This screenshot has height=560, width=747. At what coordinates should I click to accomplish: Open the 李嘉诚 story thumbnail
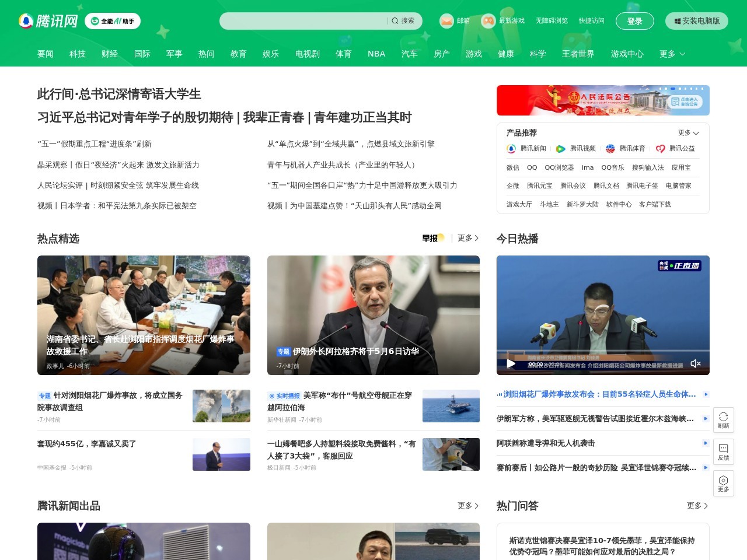[x=221, y=454]
